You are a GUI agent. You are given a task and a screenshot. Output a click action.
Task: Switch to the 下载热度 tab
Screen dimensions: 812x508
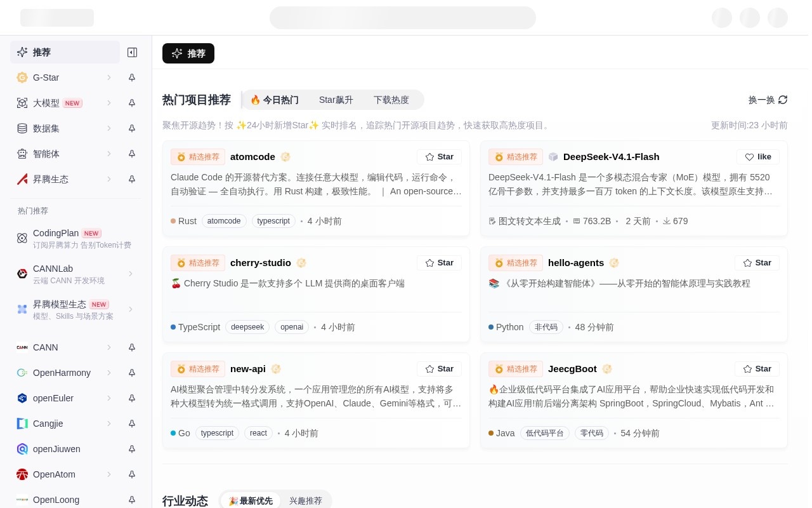click(x=391, y=100)
